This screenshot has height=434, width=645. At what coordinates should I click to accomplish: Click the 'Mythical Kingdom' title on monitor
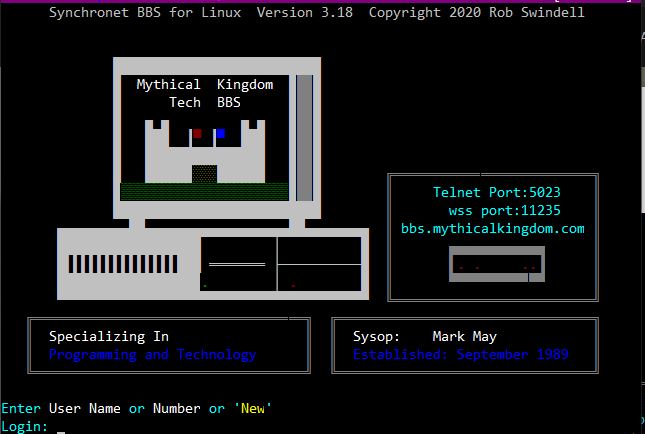pos(205,84)
